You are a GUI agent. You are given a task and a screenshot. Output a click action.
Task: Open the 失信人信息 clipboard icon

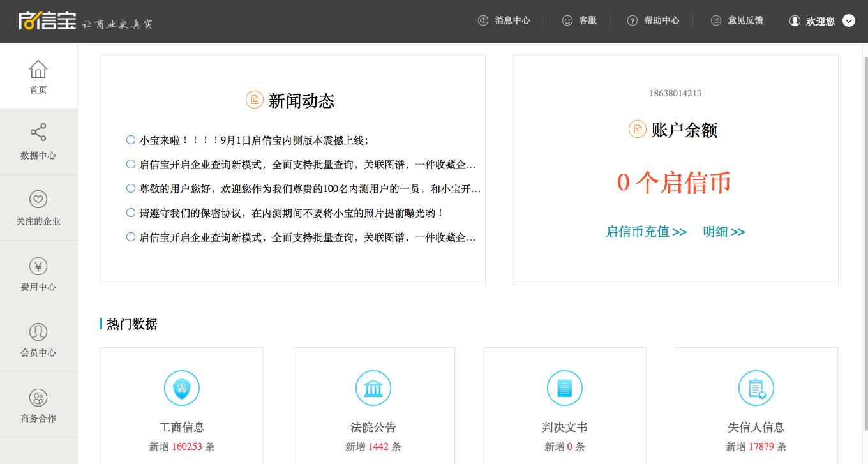point(756,388)
